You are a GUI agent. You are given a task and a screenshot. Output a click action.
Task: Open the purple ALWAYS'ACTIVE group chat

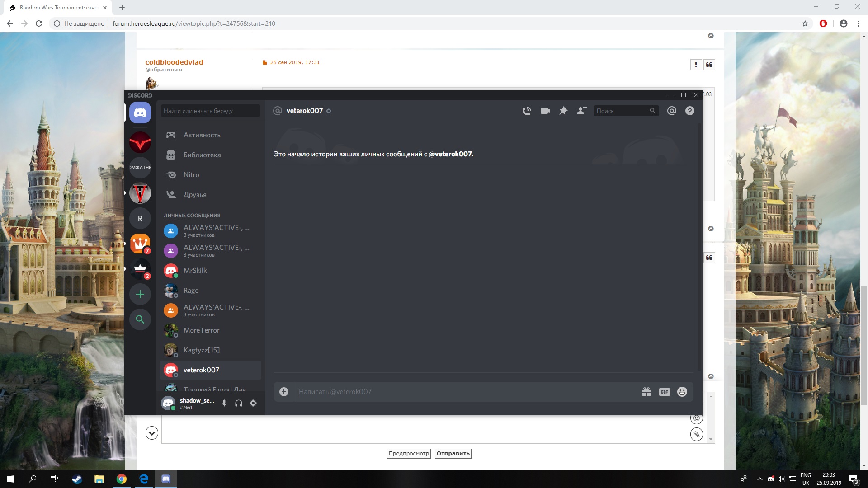[x=211, y=251]
